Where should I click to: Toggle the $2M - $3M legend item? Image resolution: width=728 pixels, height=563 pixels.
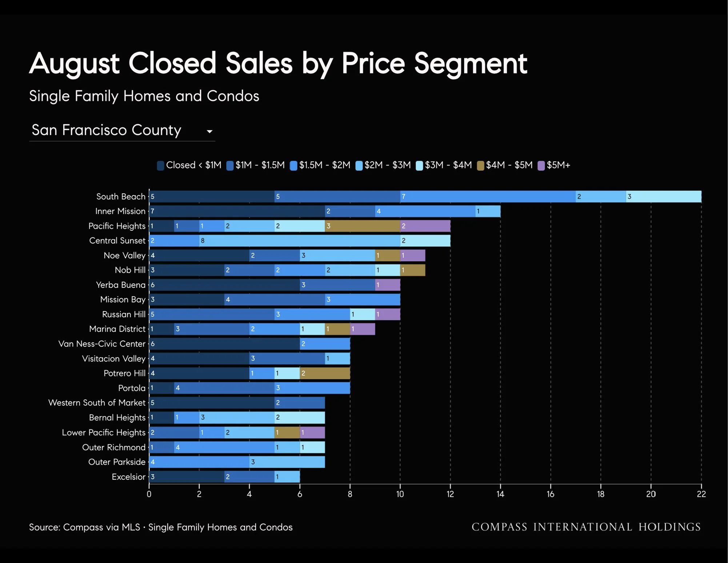(x=383, y=165)
